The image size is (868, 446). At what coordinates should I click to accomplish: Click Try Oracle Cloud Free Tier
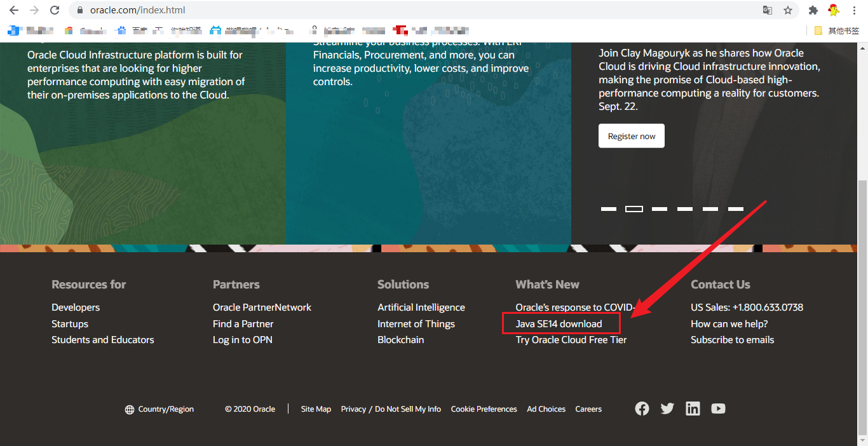571,340
